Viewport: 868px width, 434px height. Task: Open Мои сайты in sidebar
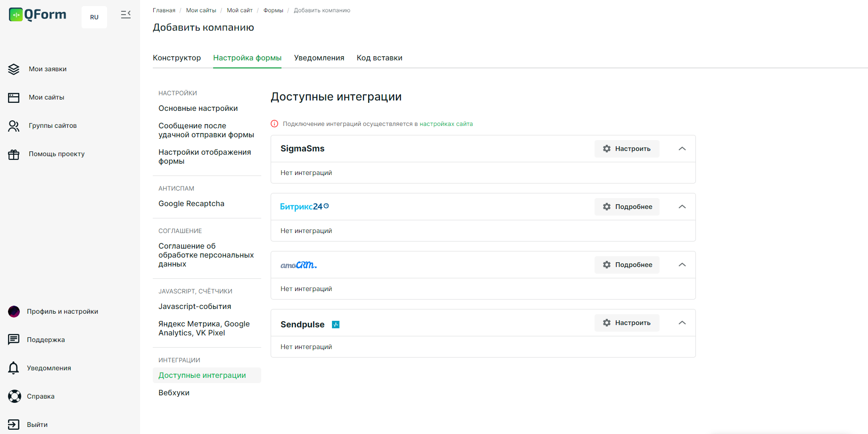pos(47,98)
